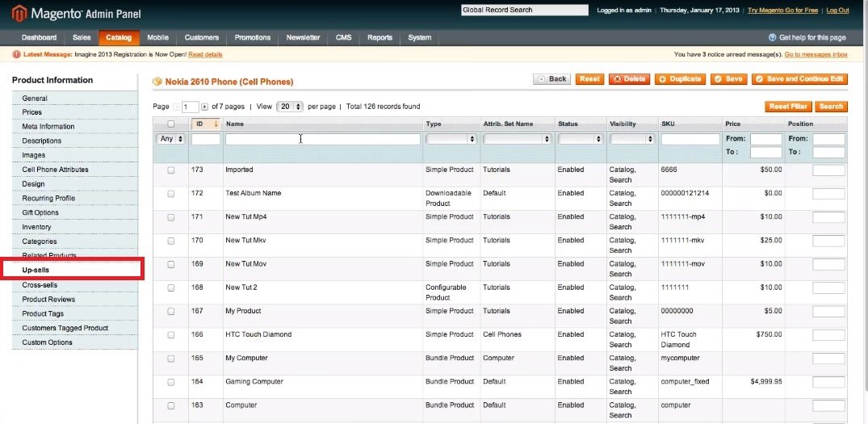Switch to the Cross-sells tab
Image resolution: width=868 pixels, height=424 pixels.
(x=75, y=285)
